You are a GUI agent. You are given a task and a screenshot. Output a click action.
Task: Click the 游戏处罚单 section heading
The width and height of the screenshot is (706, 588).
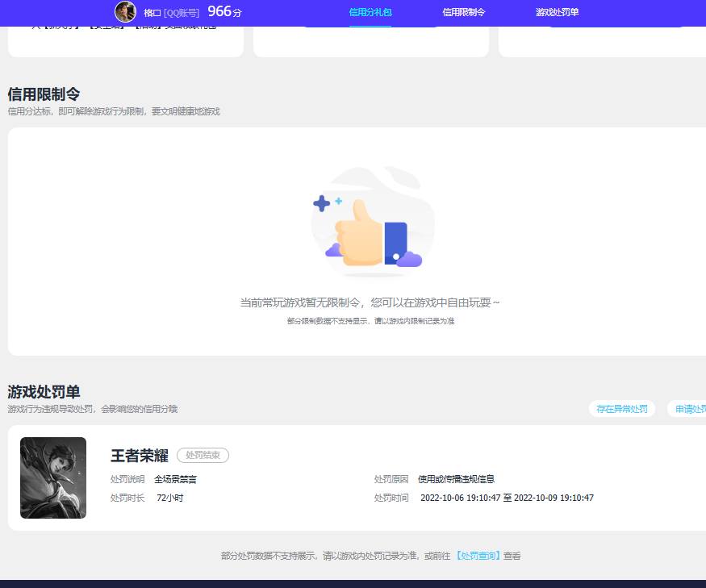pyautogui.click(x=43, y=392)
